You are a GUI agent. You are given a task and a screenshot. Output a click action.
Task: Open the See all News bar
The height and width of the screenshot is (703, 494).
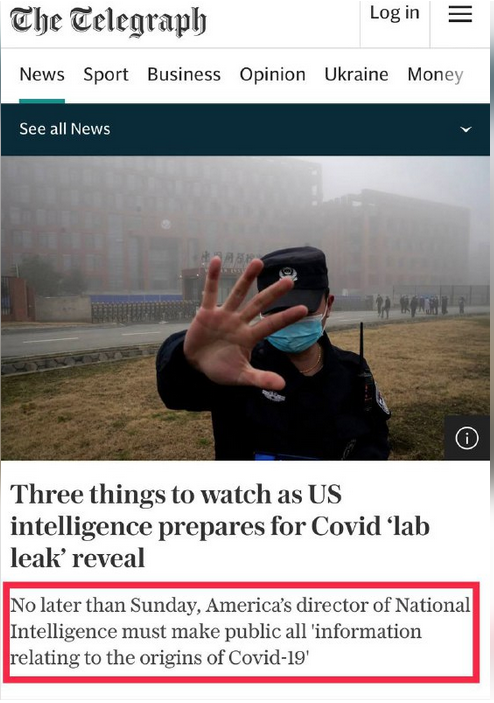coord(245,130)
